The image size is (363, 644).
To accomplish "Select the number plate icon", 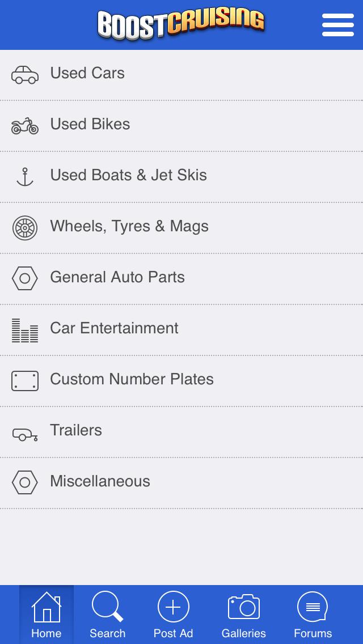I will click(x=25, y=380).
